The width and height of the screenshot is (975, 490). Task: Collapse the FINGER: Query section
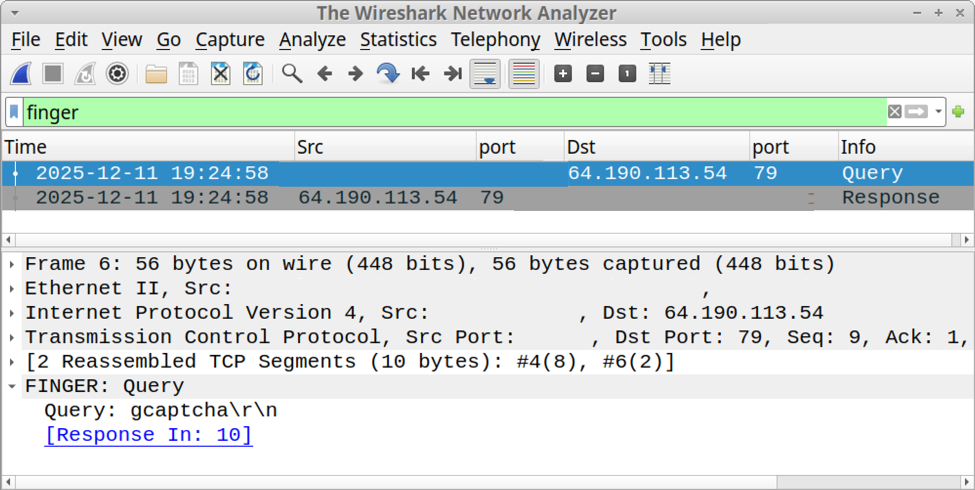click(x=11, y=386)
